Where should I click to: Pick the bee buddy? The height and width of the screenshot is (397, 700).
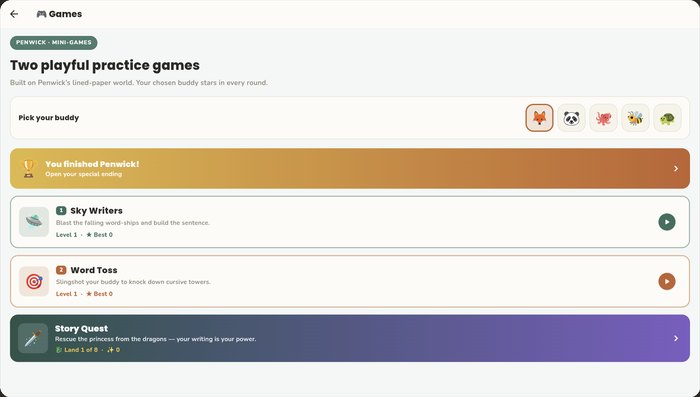[x=635, y=118]
